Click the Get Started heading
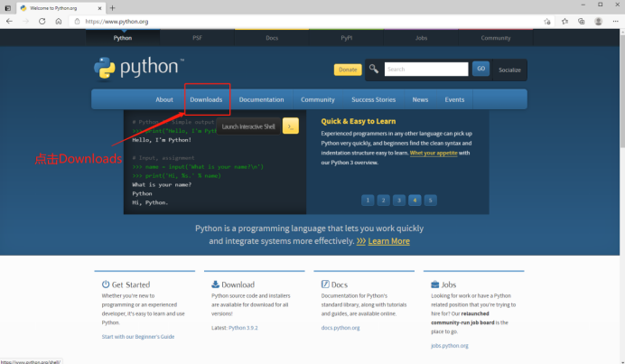This screenshot has height=364, width=625. [x=131, y=285]
